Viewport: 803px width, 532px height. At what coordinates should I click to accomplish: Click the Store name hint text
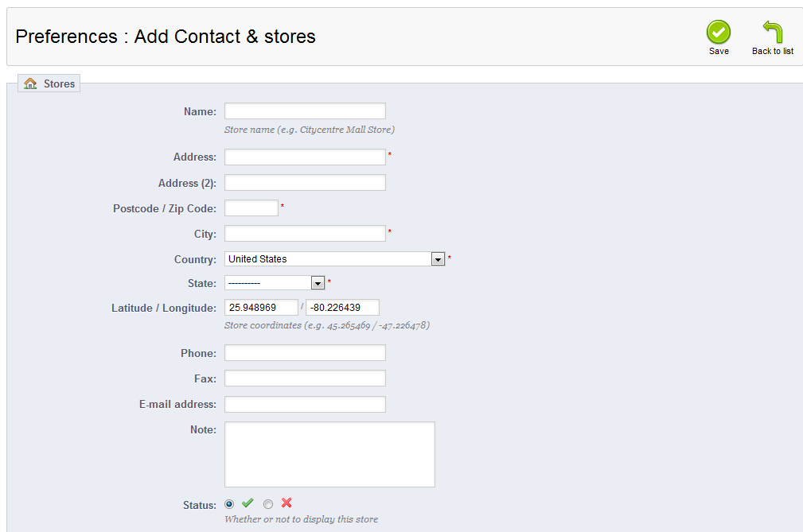(x=310, y=130)
